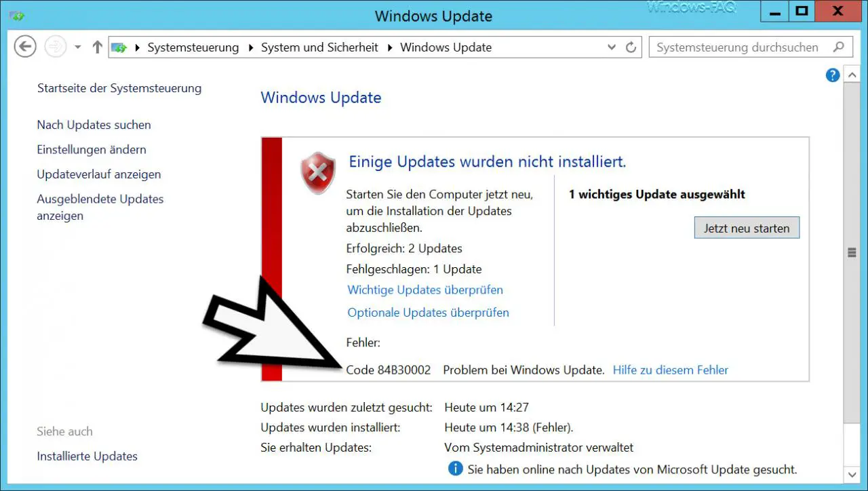
Task: Click the Windows Update title bar icon
Action: click(x=17, y=15)
